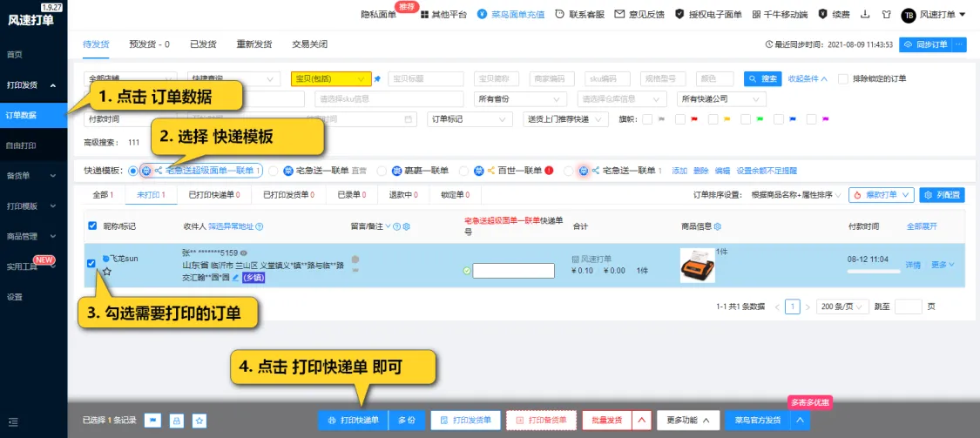Collapse the sidebar with bottom-left menu icon

tap(14, 421)
